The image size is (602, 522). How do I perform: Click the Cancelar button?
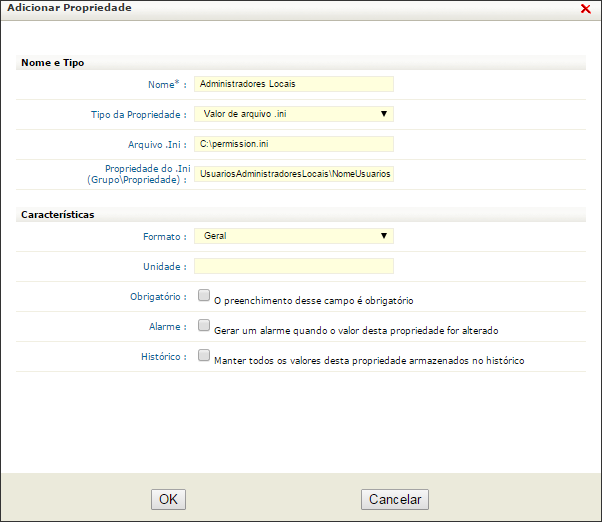point(395,499)
